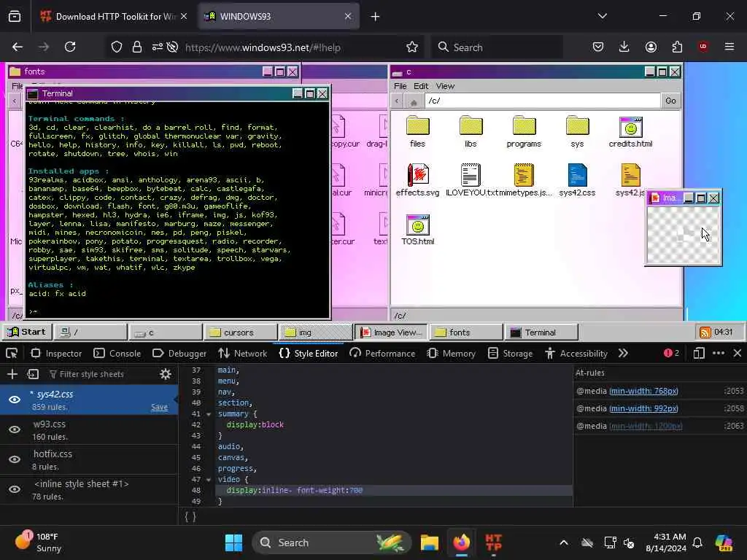Toggle visibility of w93.css stylesheet

click(15, 429)
